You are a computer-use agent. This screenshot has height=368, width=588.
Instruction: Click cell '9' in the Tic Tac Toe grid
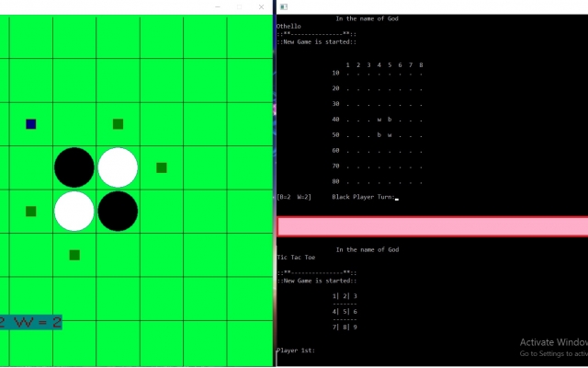click(x=355, y=328)
